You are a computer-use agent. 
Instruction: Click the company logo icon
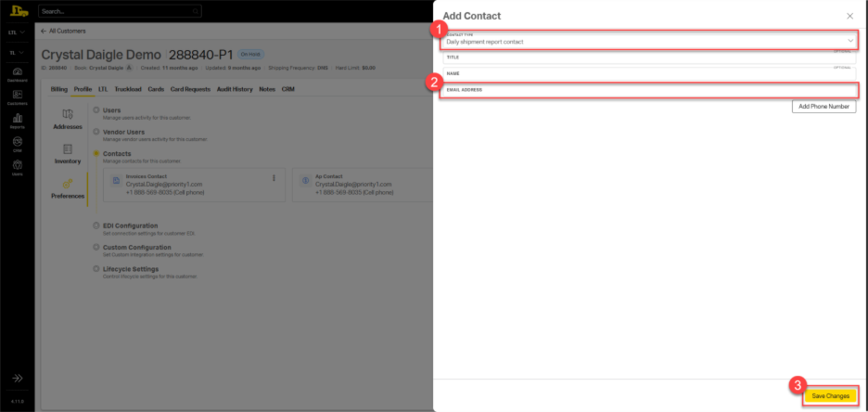point(19,10)
